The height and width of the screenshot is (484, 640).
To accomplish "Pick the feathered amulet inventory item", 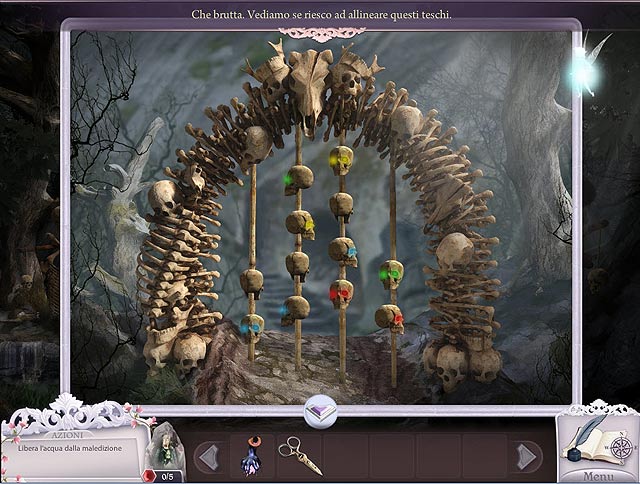I will (250, 456).
